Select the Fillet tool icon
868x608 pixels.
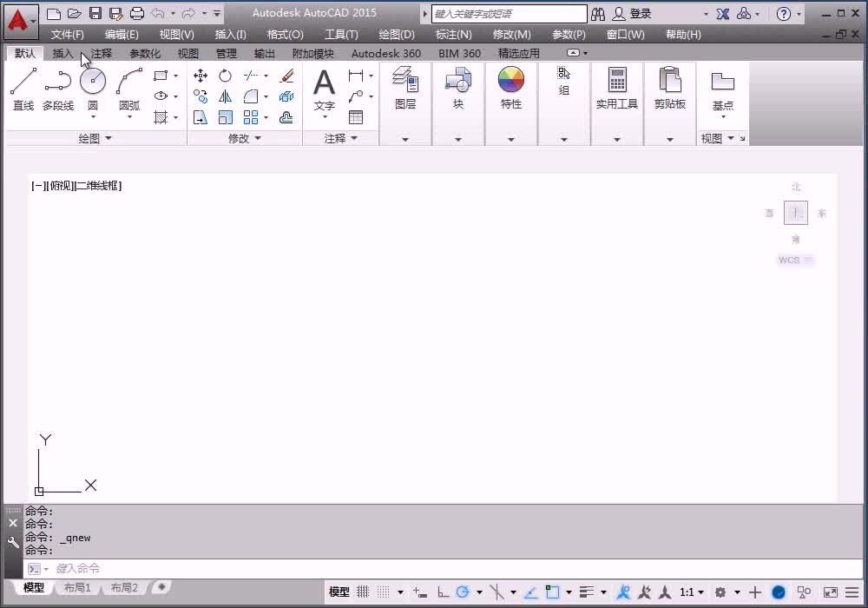[x=251, y=96]
